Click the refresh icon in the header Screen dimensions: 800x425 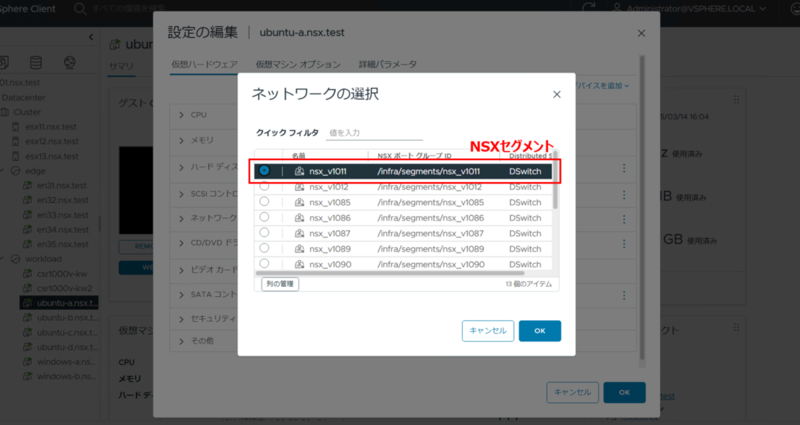click(x=589, y=9)
